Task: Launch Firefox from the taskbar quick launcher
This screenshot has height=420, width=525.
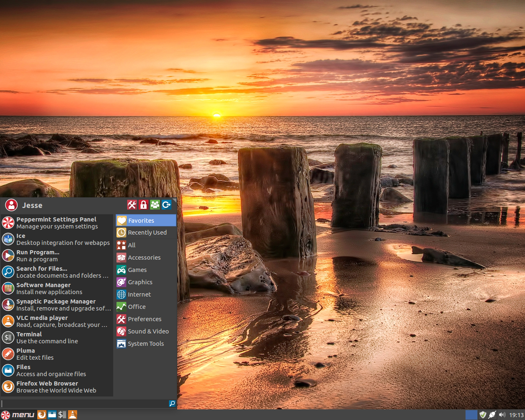Action: [41, 415]
